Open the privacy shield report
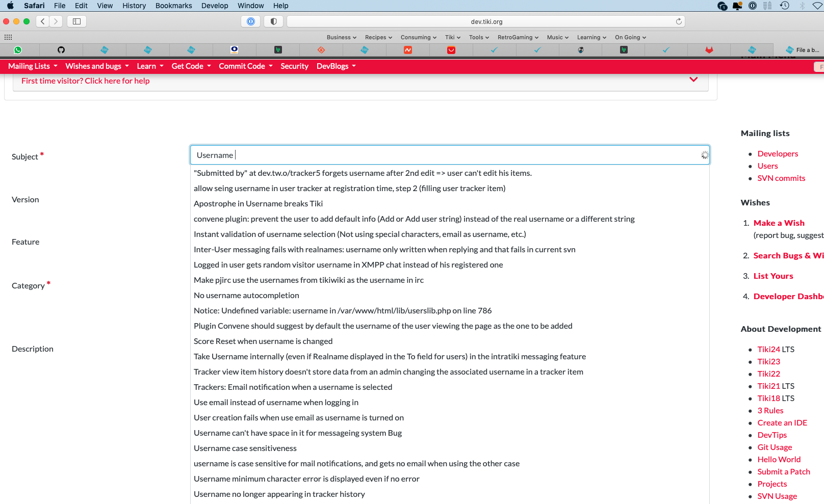The image size is (824, 504). (274, 21)
